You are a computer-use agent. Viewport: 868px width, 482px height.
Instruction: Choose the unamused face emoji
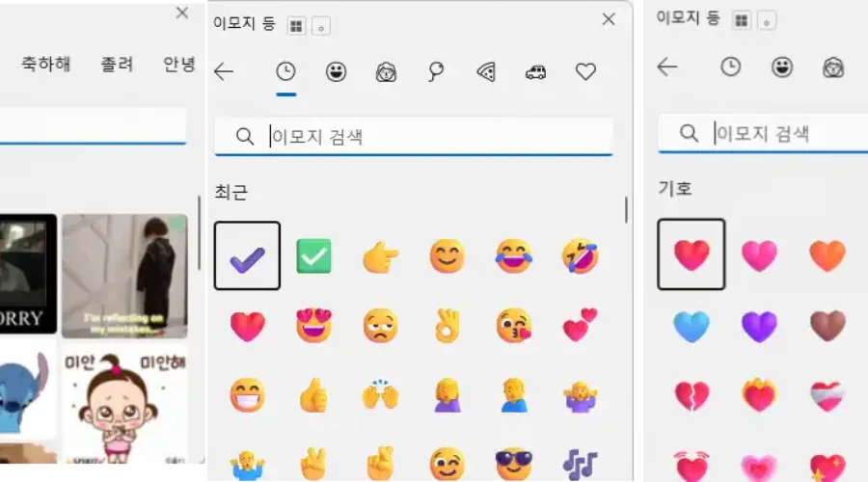[380, 326]
